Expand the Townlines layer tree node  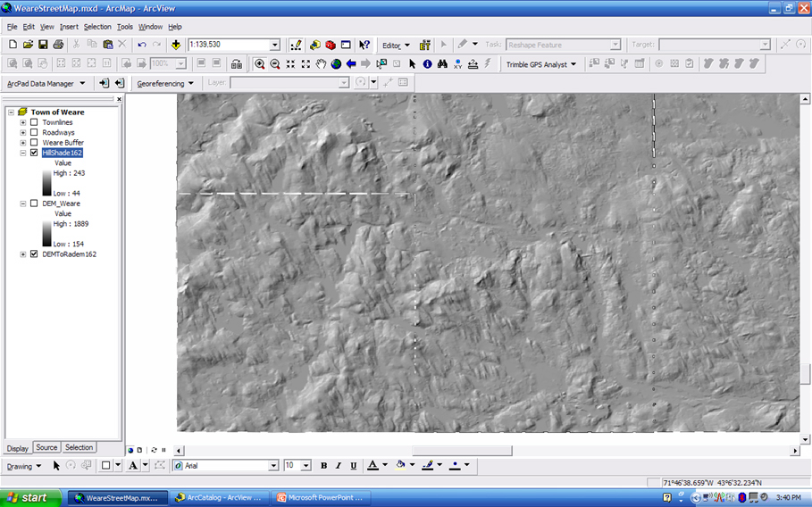coord(22,122)
